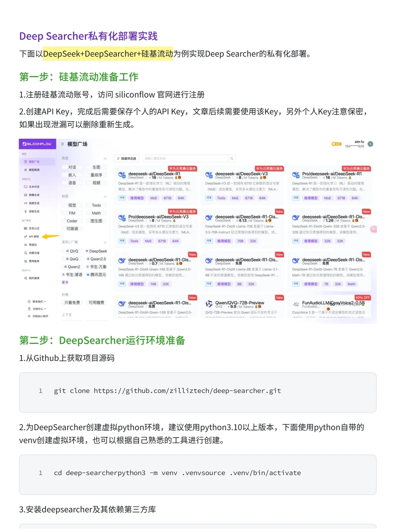Click heading 'Deep Searcher私有化部署实践'

[x=88, y=36]
